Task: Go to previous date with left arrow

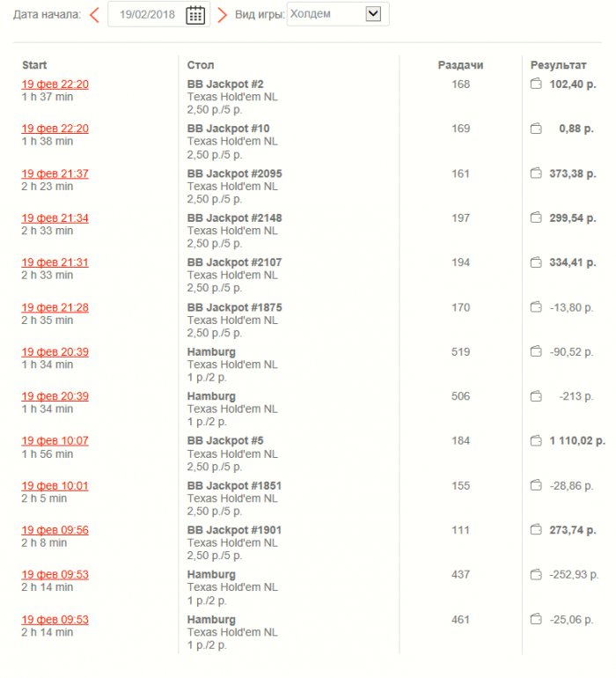Action: [x=94, y=15]
